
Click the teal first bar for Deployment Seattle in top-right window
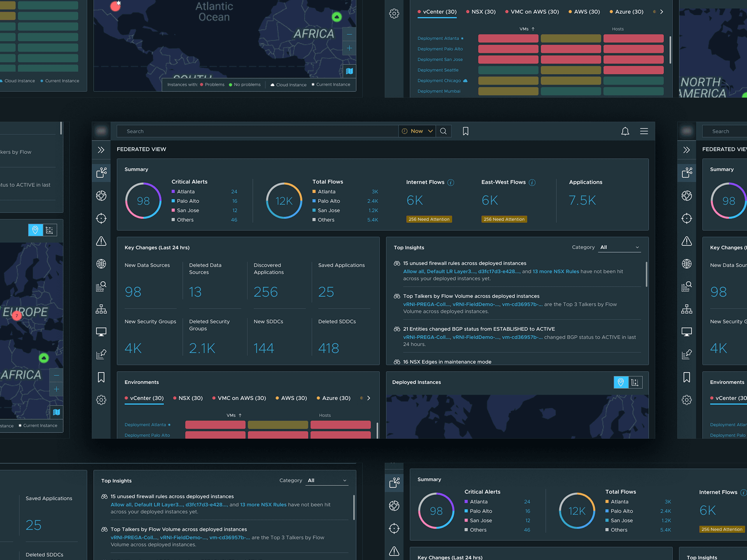[x=508, y=70]
